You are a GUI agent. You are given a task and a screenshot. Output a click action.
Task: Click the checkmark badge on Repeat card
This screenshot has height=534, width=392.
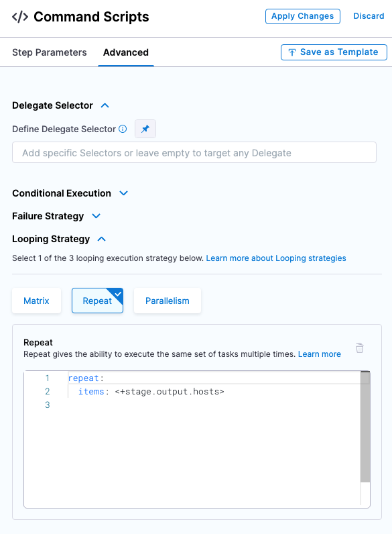pos(117,294)
